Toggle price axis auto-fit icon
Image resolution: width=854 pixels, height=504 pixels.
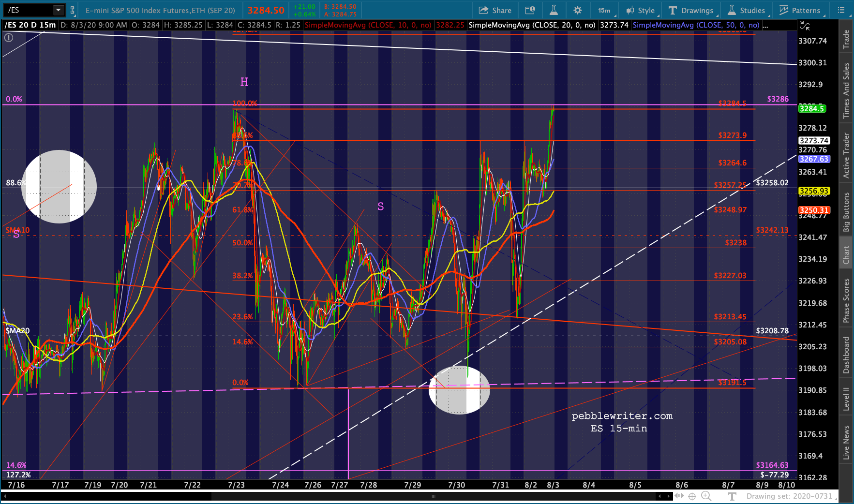tap(805, 26)
